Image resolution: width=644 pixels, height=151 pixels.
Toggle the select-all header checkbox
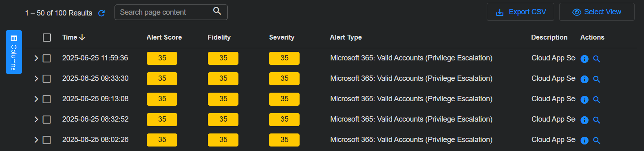coord(47,38)
